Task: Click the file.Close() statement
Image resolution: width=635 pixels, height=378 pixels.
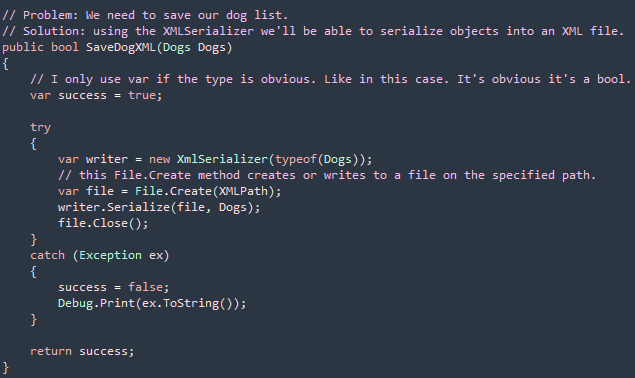Action: 103,223
